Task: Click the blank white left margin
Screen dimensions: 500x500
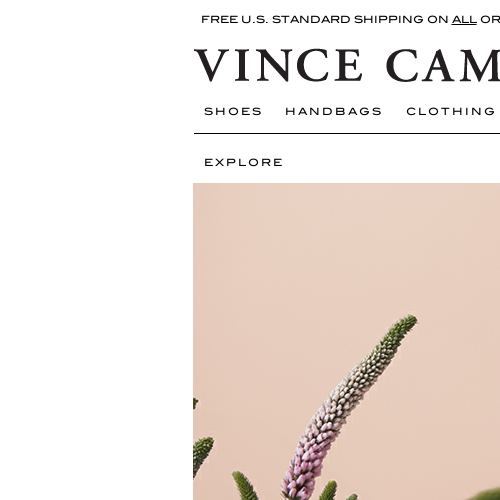Action: [x=97, y=250]
